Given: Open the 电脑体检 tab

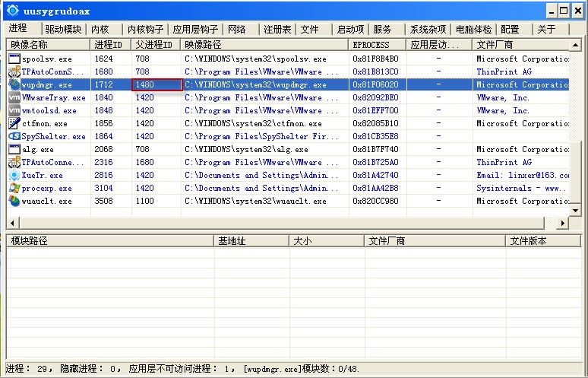Looking at the screenshot, I should tap(473, 29).
